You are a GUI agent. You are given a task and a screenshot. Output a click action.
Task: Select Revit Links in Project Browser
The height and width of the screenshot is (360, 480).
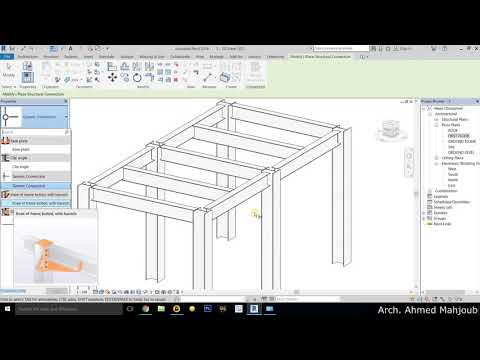[x=442, y=224]
